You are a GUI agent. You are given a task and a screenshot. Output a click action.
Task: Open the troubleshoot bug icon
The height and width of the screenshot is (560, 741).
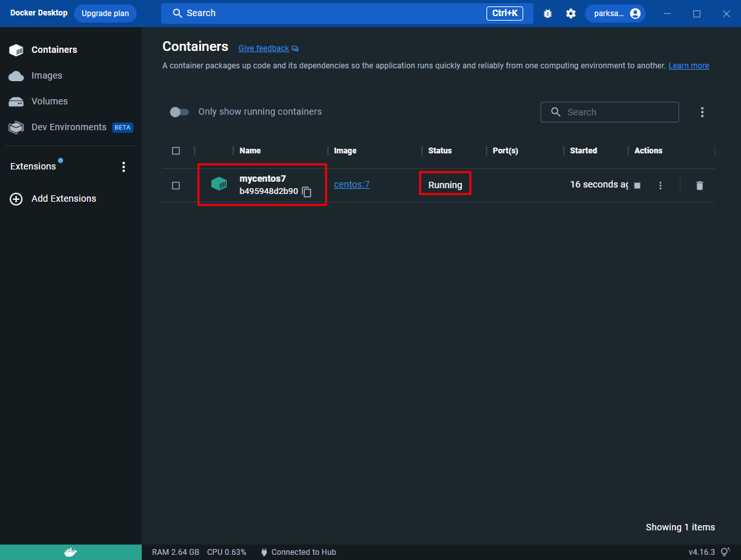pos(547,14)
